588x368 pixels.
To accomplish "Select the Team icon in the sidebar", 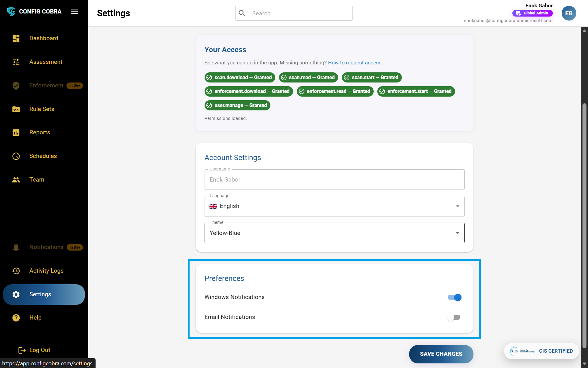I will (16, 180).
